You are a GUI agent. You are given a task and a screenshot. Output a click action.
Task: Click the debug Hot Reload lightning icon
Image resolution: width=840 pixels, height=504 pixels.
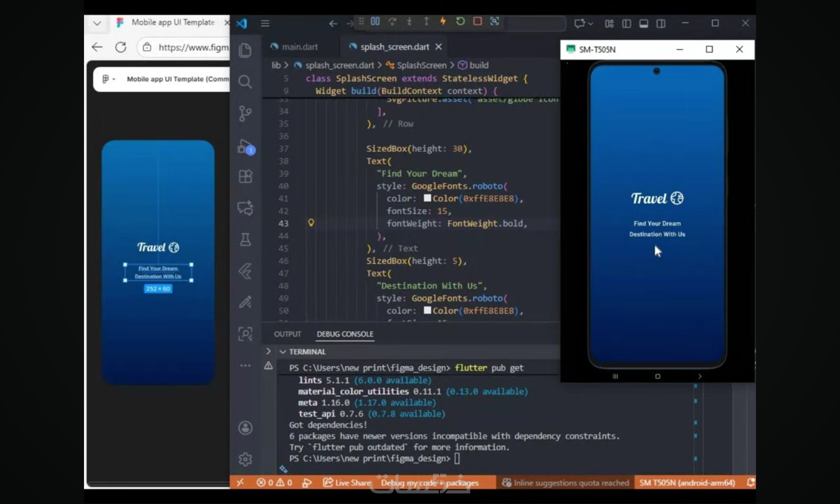click(x=443, y=21)
